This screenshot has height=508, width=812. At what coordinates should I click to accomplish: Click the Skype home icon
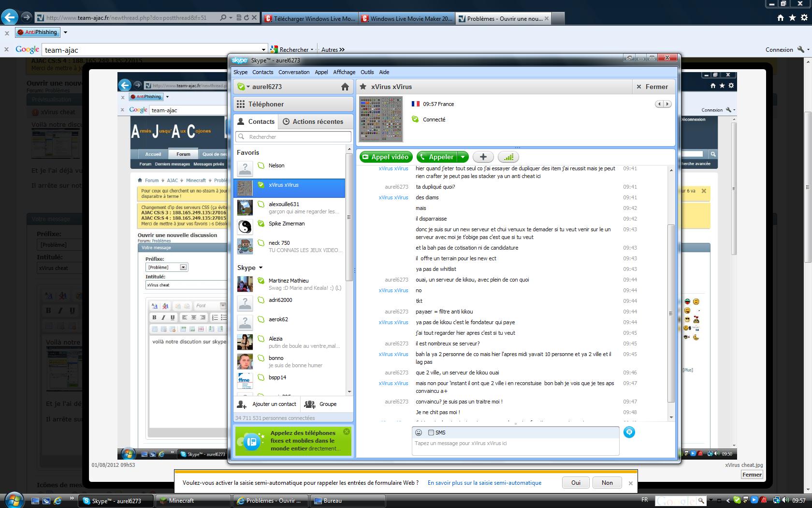click(x=345, y=87)
